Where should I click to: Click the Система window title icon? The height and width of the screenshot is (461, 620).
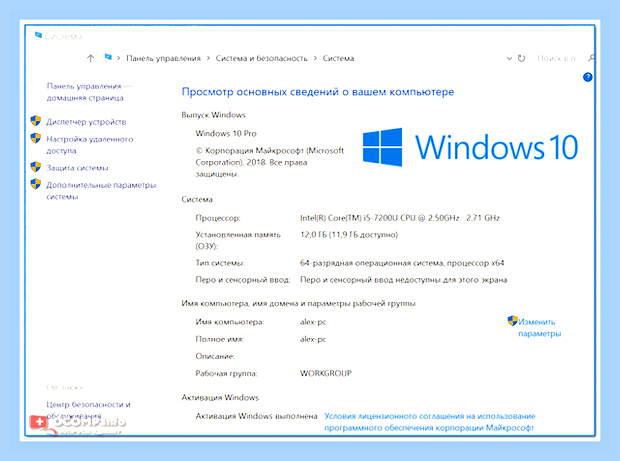coord(38,36)
